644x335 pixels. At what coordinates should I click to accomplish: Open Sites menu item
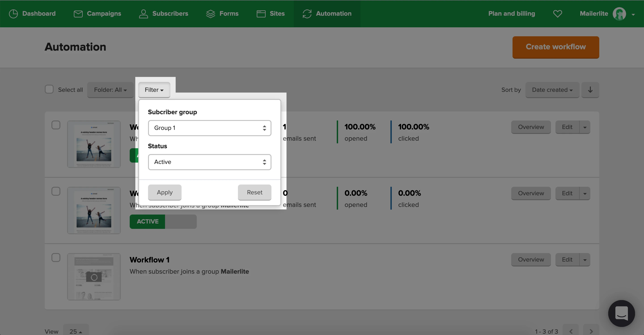pos(271,14)
